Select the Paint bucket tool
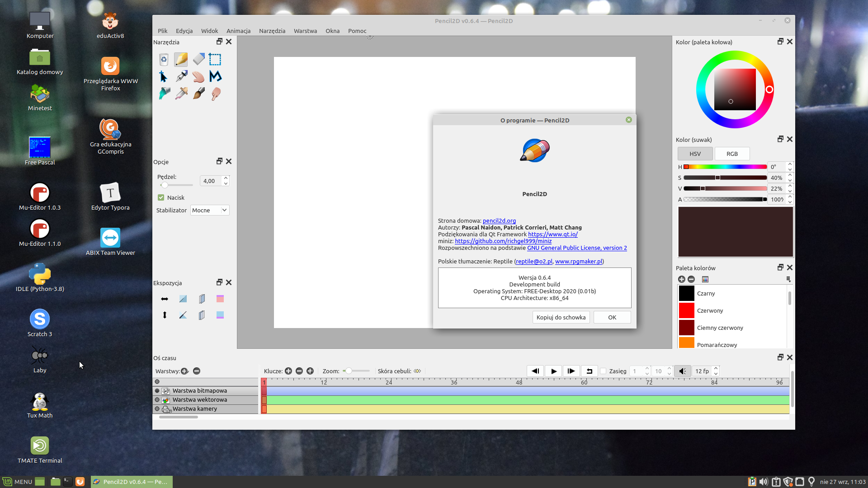The width and height of the screenshot is (868, 488). pos(164,94)
